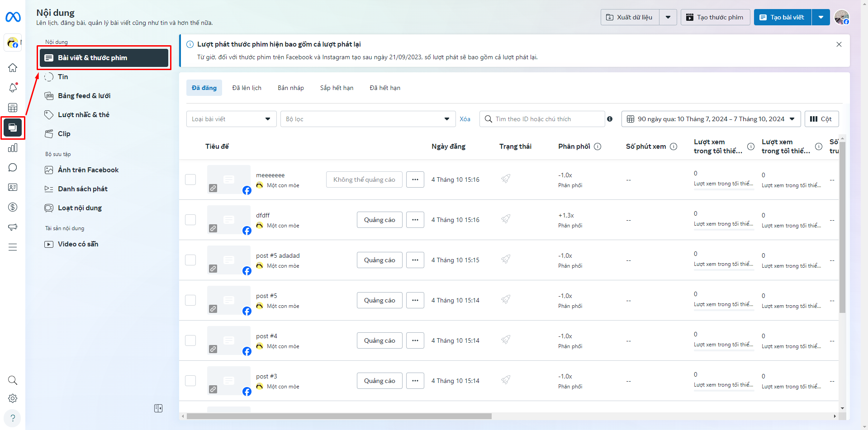Image resolution: width=868 pixels, height=430 pixels.
Task: Open the 90-day date range picker
Action: click(x=711, y=119)
